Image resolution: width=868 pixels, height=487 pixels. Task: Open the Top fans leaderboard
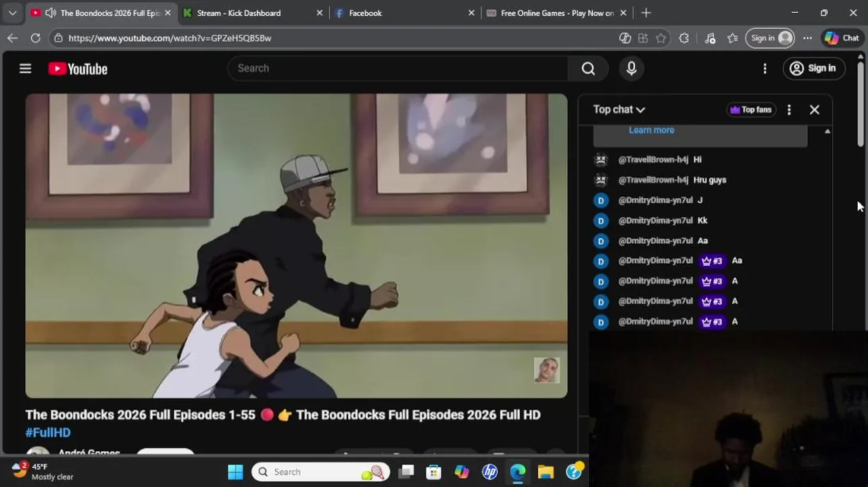750,110
